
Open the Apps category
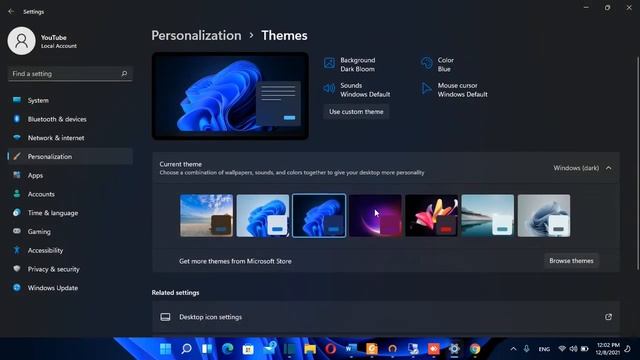pyautogui.click(x=70, y=176)
